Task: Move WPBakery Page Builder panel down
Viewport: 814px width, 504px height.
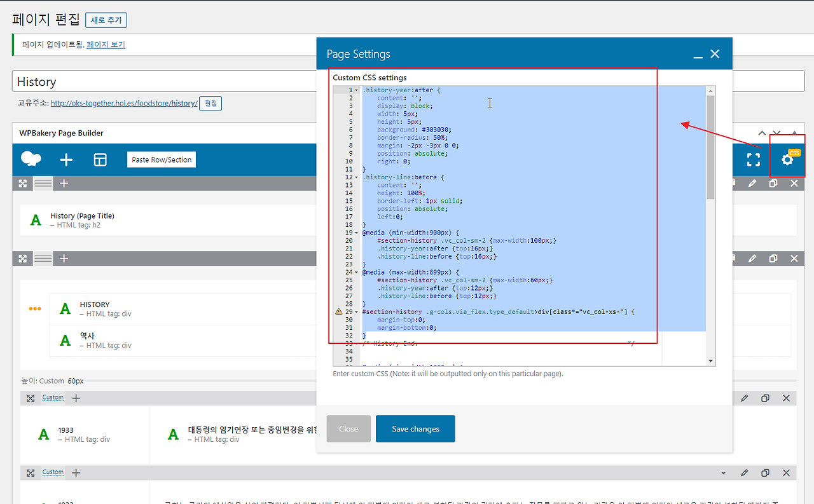Action: 776,133
